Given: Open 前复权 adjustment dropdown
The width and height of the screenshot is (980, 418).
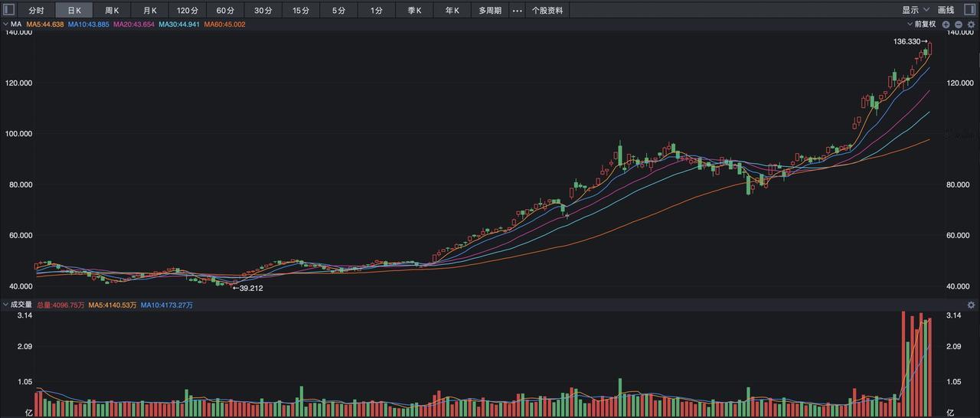Looking at the screenshot, I should tap(921, 24).
